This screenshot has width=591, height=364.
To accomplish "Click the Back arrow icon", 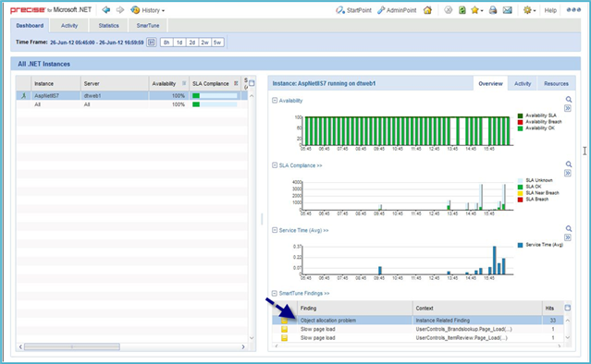I will [106, 10].
